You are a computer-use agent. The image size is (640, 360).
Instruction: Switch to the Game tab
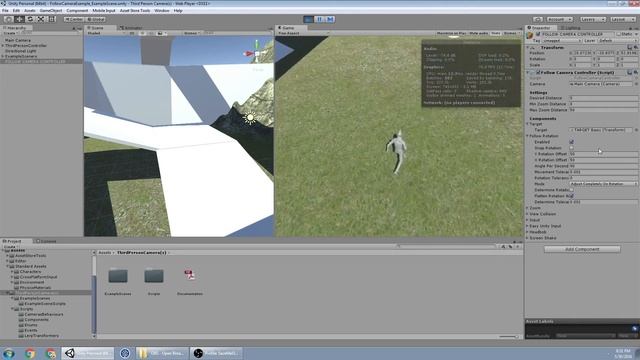click(288, 28)
